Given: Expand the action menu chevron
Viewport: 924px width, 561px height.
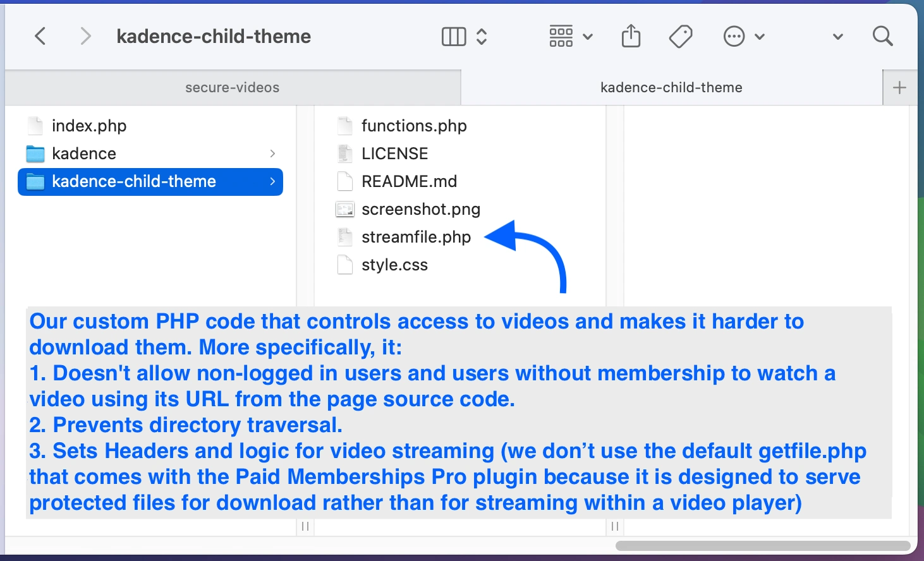Looking at the screenshot, I should pos(760,37).
